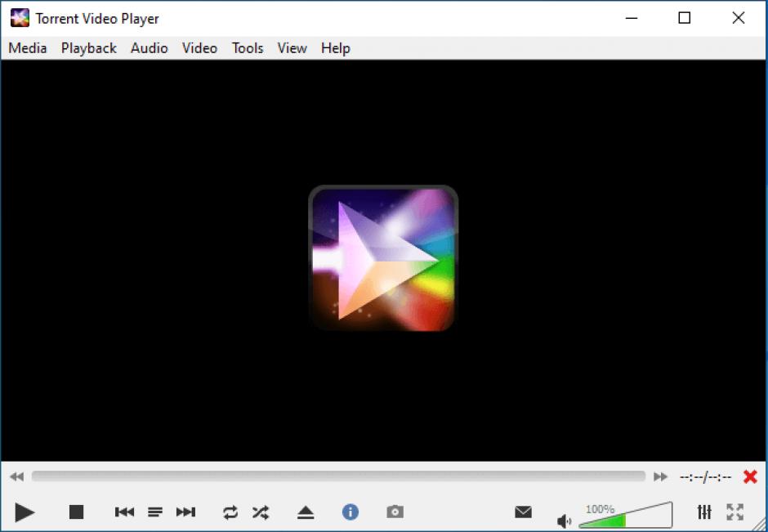Open the playlist view

(155, 512)
